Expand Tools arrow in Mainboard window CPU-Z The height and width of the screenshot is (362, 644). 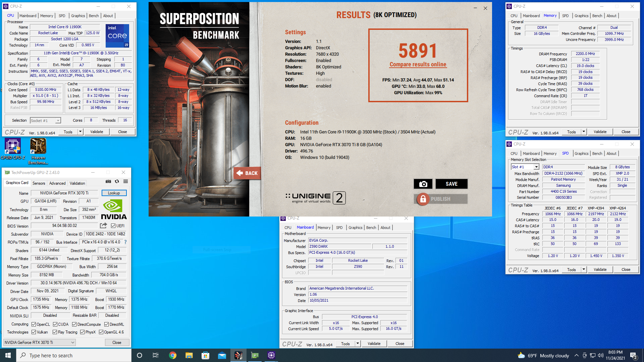coord(358,344)
